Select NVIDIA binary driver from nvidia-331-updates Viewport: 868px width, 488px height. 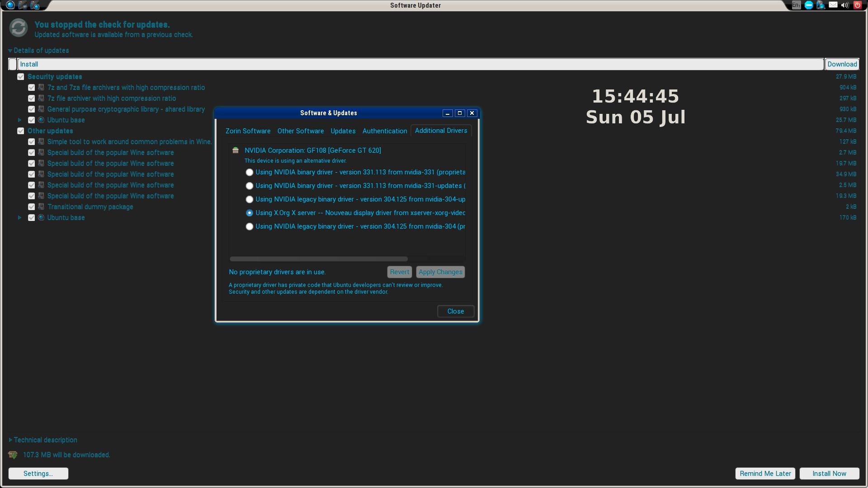tap(250, 186)
